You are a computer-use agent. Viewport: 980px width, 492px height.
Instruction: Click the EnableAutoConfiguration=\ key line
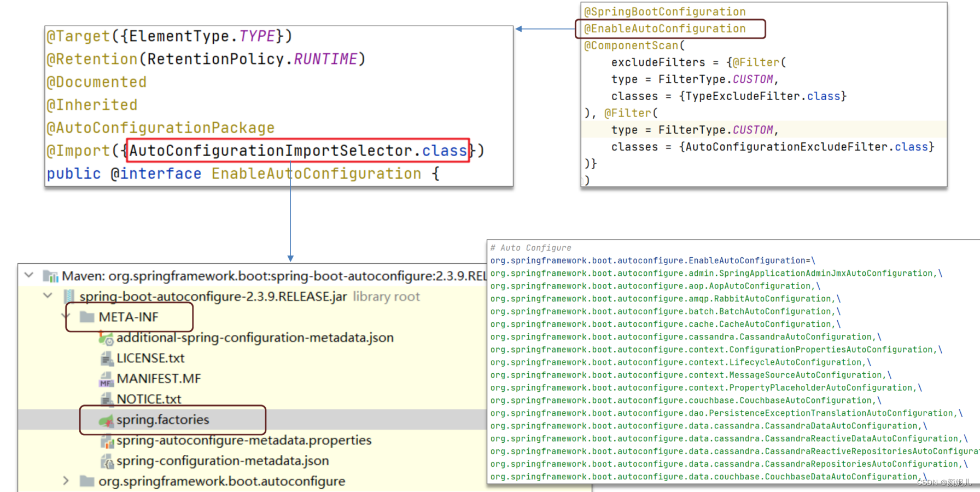[653, 261]
